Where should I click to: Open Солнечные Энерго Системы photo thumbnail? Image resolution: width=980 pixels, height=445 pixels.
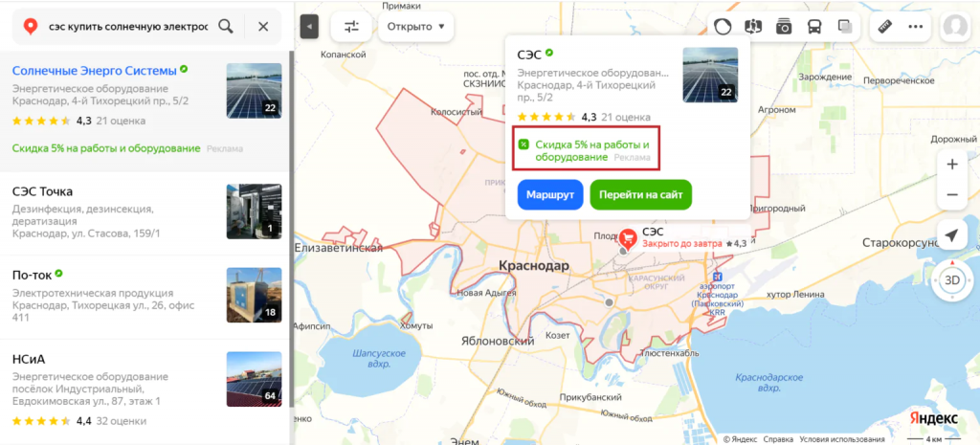254,91
